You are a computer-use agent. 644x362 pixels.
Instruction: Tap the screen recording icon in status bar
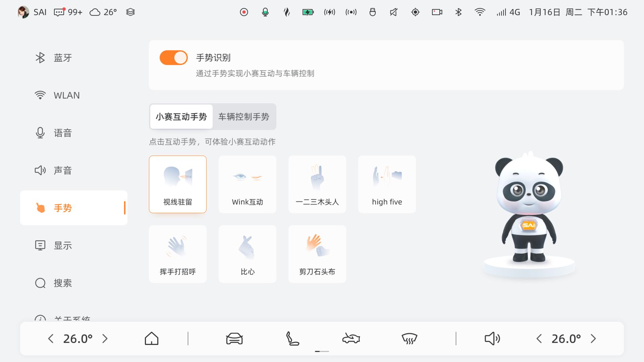coord(244,12)
